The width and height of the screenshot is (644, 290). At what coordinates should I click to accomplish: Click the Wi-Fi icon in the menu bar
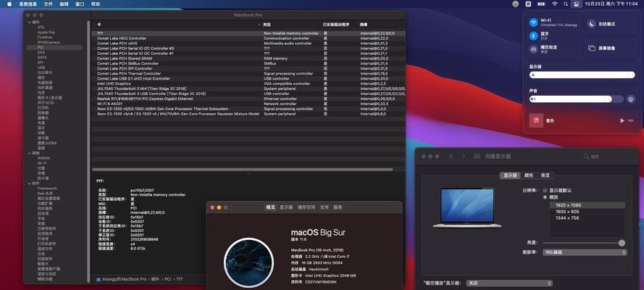point(554,4)
